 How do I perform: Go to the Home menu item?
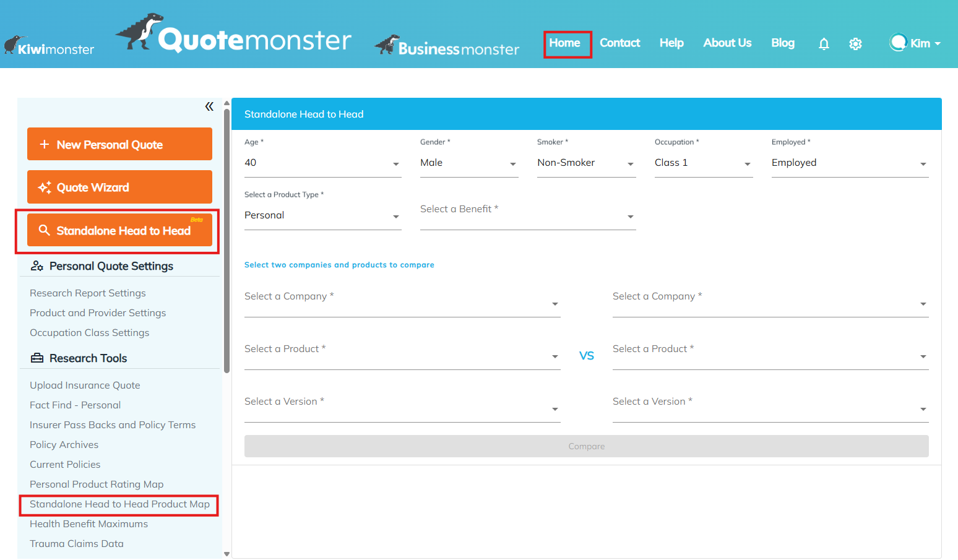[564, 43]
